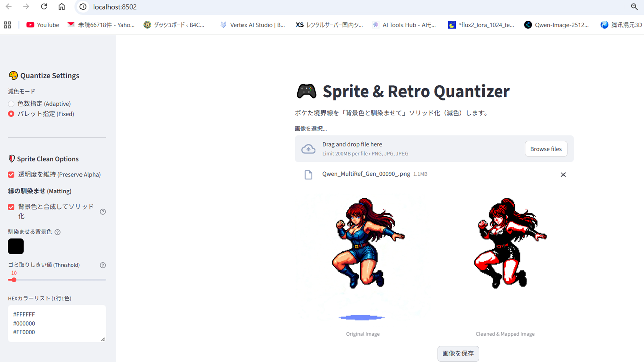Click the zoom magnifier icon in address bar
This screenshot has width=644, height=362.
pyautogui.click(x=634, y=7)
